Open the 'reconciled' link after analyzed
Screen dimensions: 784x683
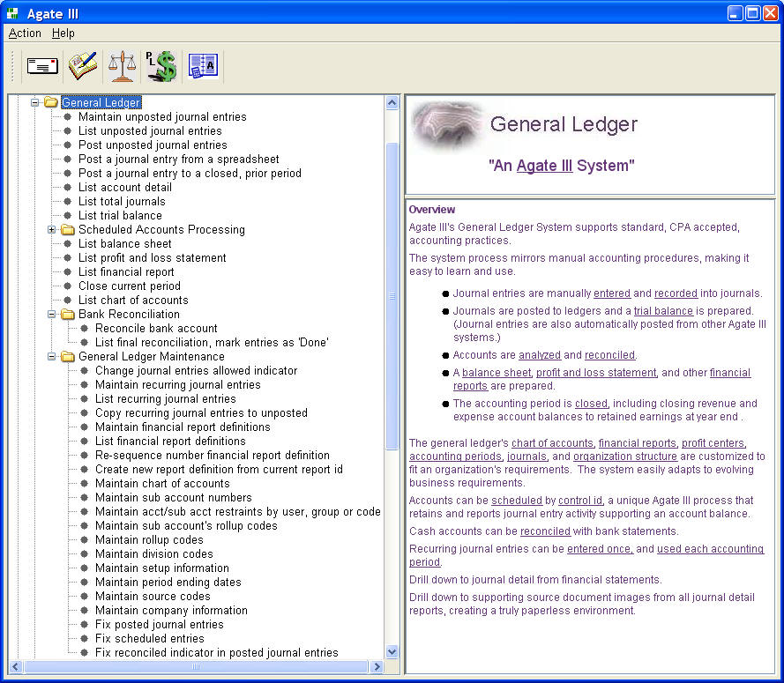click(609, 355)
